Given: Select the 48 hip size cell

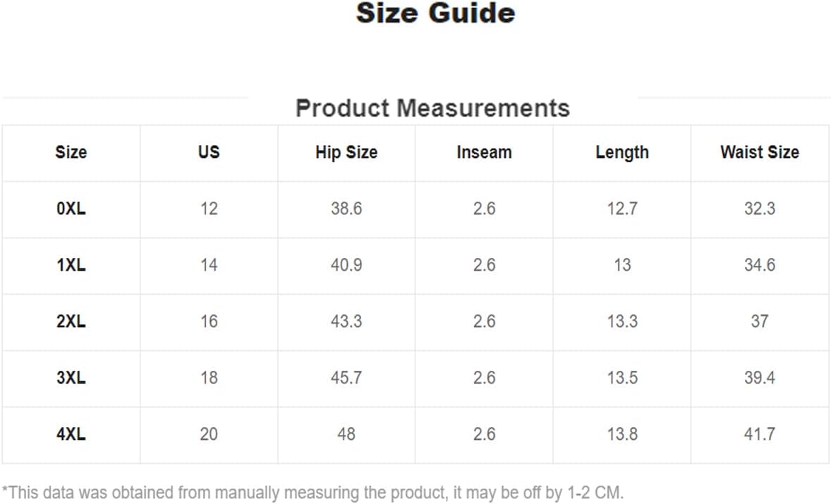Looking at the screenshot, I should tap(346, 434).
